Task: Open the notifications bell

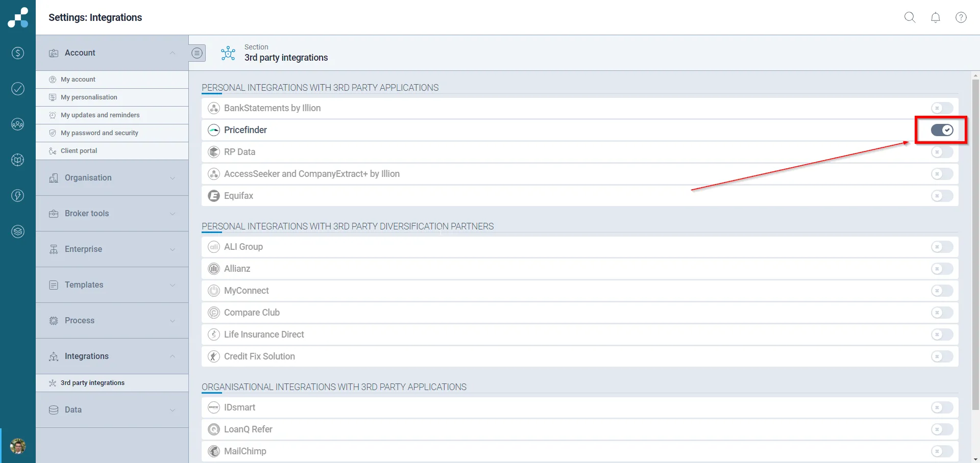Action: tap(936, 17)
